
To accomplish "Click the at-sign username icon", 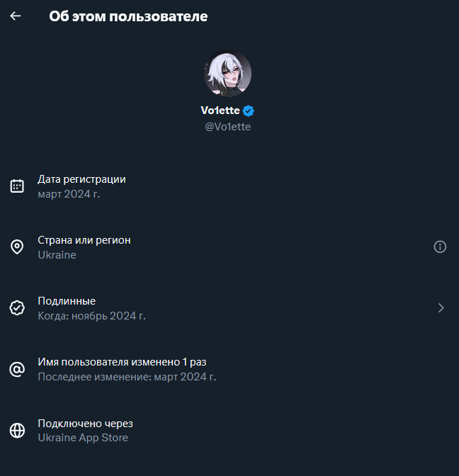I will 17,369.
